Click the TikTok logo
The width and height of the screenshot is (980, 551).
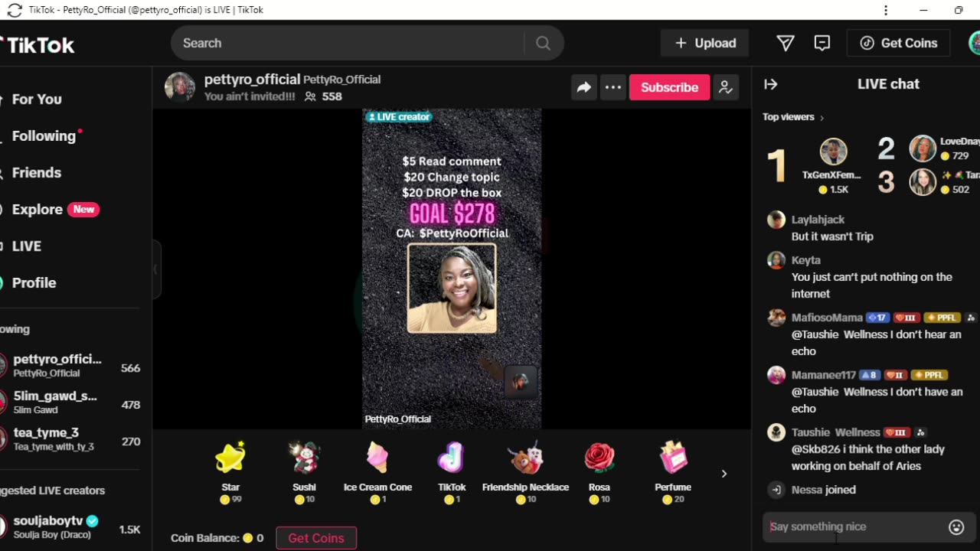click(x=38, y=45)
